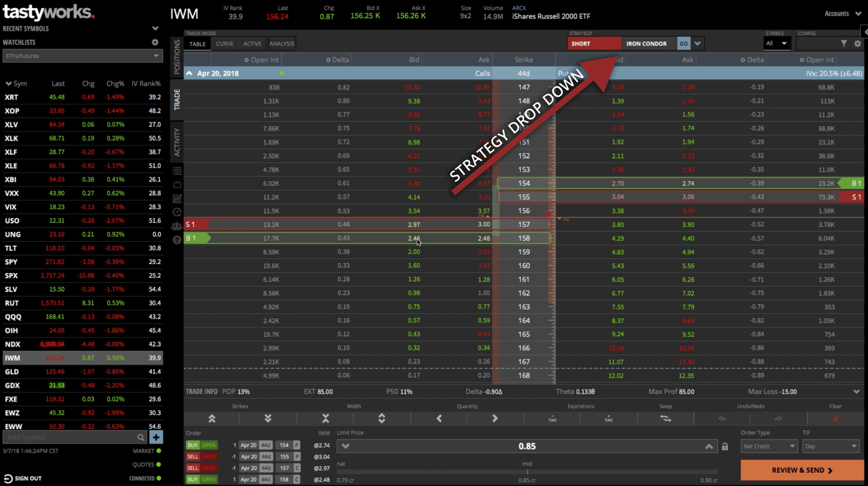The height and width of the screenshot is (486, 868).
Task: Widen the spread width icon
Action: coord(382,418)
